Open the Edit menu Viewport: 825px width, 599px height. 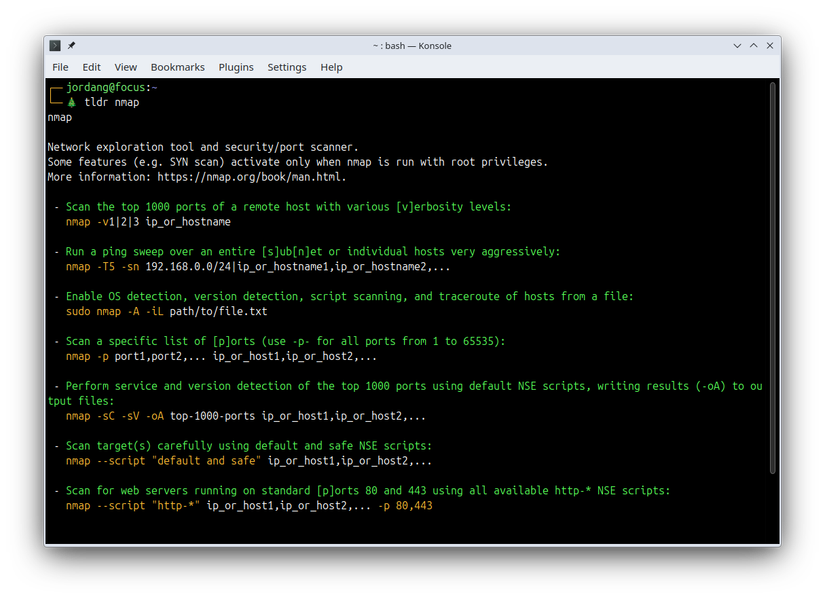91,67
